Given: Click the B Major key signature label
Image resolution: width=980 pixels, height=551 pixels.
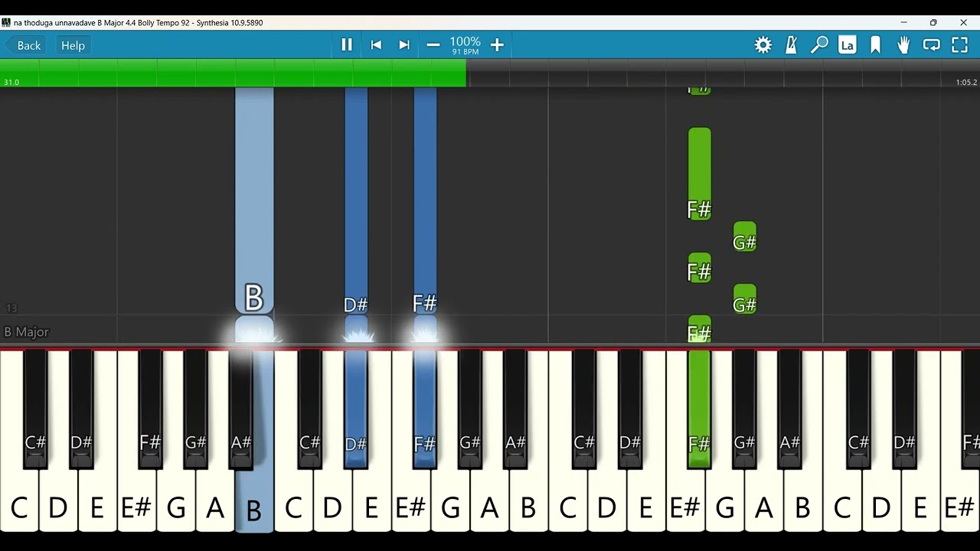Looking at the screenshot, I should tap(27, 332).
